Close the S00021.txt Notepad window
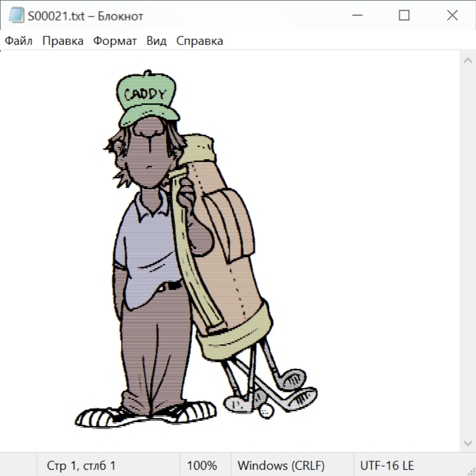The image size is (476, 476). pos(452,16)
